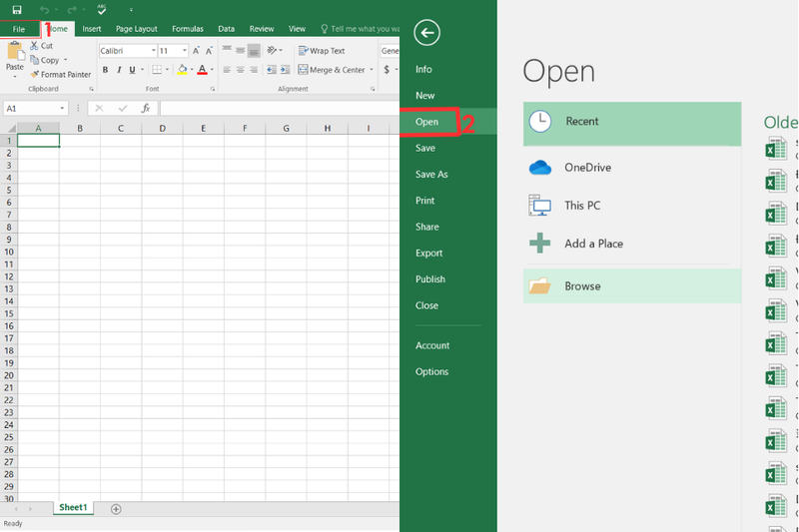Increase font size with the larger A

click(x=196, y=51)
